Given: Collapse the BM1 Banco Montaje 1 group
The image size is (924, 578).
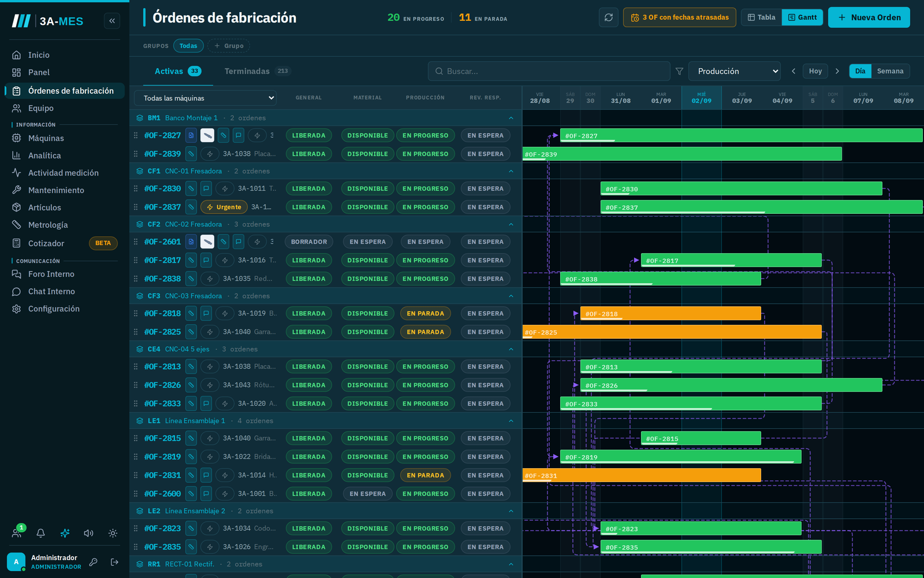Looking at the screenshot, I should 511,118.
